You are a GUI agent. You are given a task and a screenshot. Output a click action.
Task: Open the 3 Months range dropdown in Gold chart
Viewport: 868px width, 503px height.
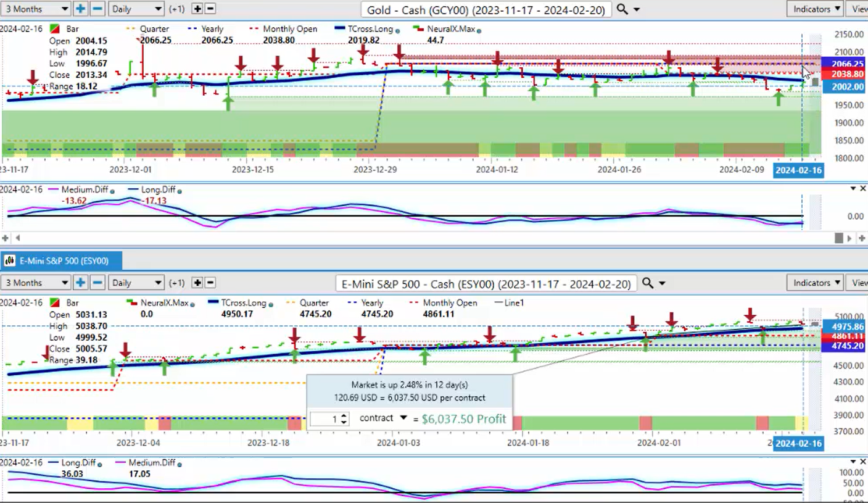click(36, 9)
